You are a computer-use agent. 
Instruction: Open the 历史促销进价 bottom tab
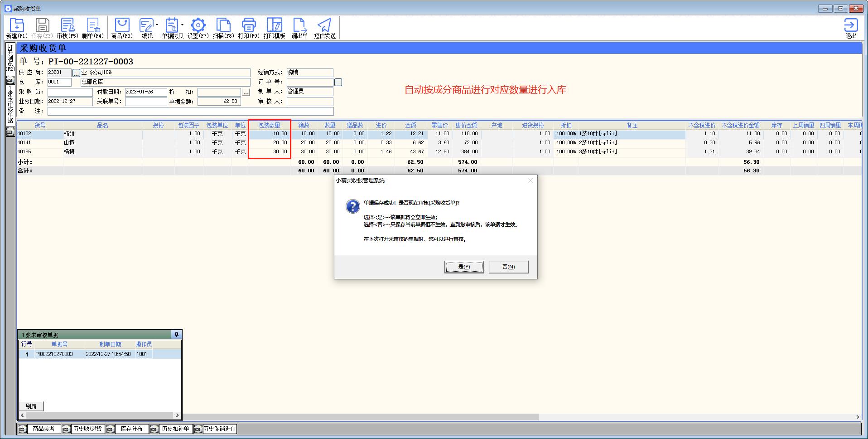tap(220, 429)
